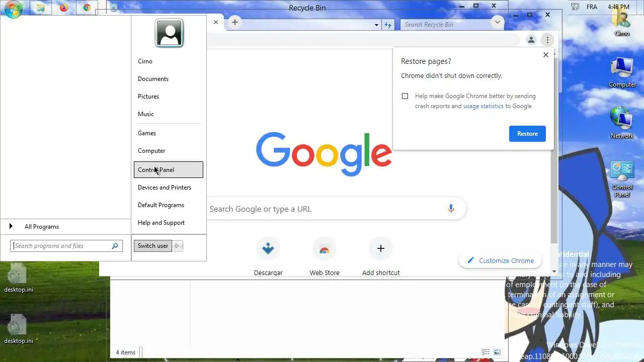Launch Firefox from the taskbar

64,8
